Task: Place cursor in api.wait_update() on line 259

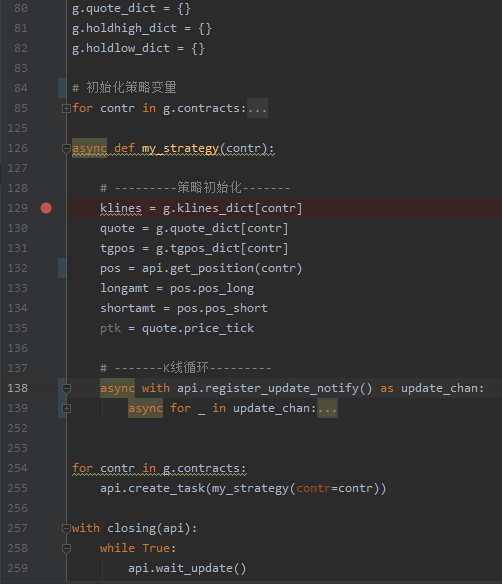Action: click(187, 568)
